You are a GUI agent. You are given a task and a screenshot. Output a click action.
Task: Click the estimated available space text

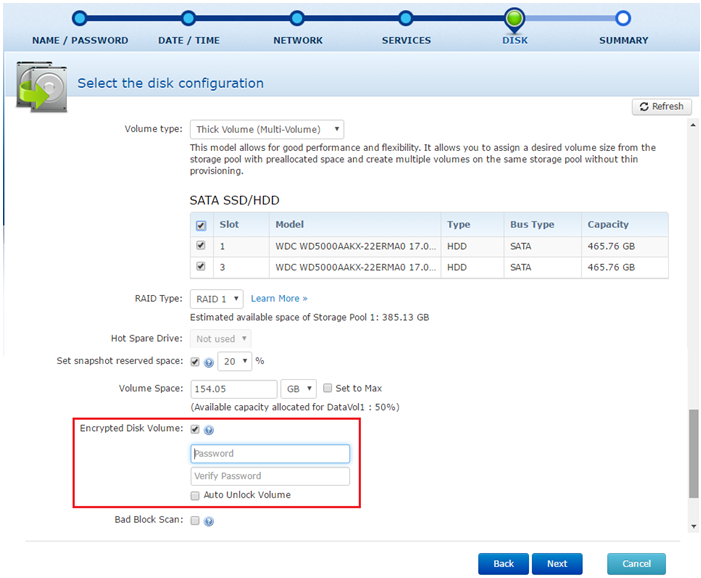click(x=309, y=317)
